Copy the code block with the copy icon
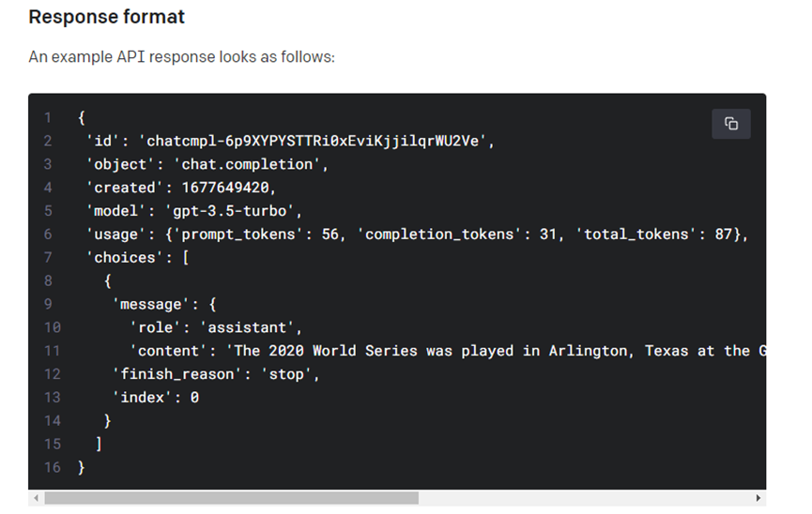812x514 pixels. click(x=730, y=124)
